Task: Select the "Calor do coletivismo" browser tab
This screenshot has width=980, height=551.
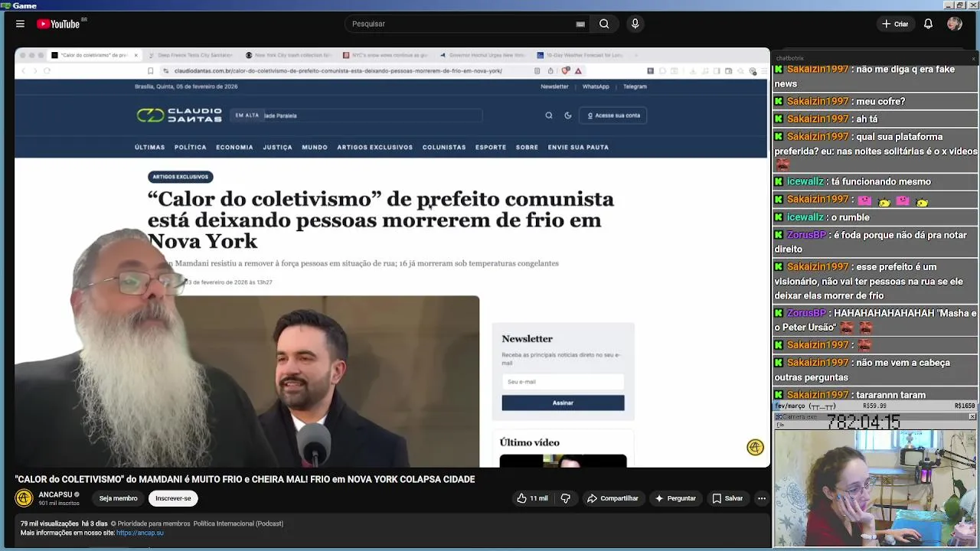Action: pyautogui.click(x=95, y=55)
